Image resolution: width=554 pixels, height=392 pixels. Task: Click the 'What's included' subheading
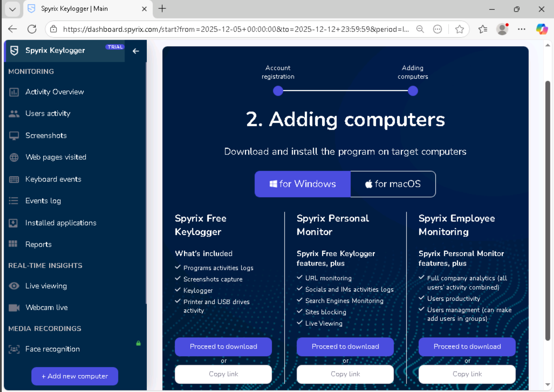pos(204,253)
